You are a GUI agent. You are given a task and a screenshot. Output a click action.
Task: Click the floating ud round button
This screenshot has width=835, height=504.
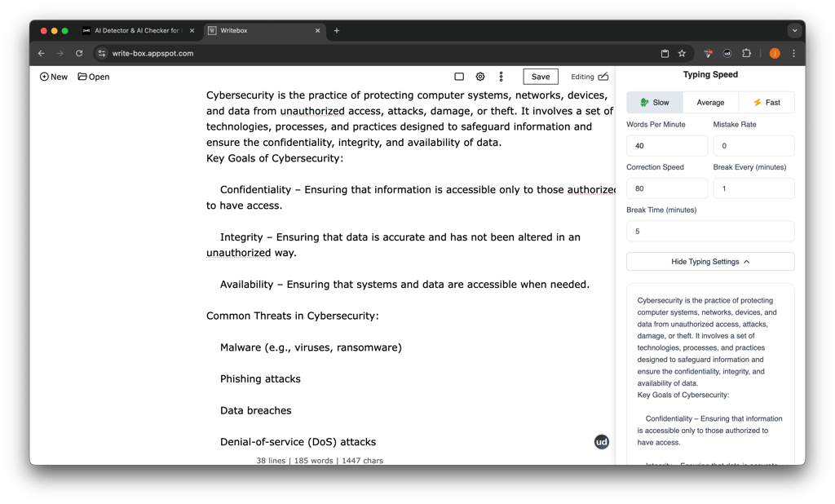(x=601, y=442)
